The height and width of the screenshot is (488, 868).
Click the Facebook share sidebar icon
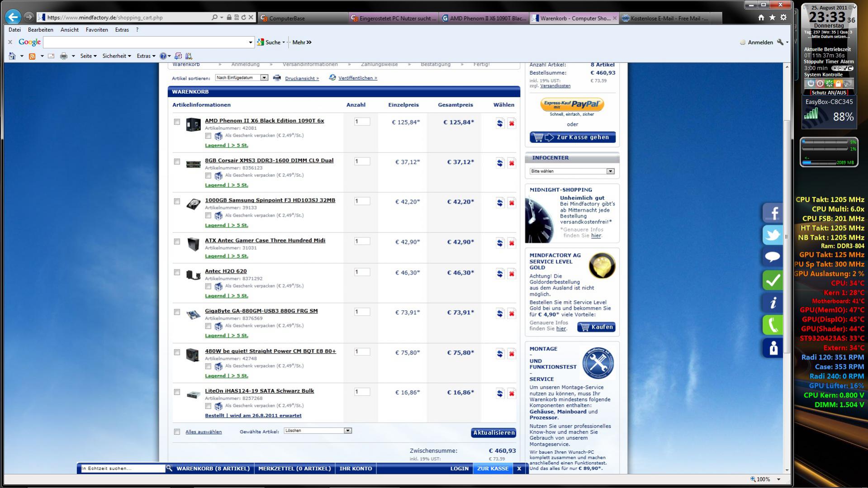point(773,213)
